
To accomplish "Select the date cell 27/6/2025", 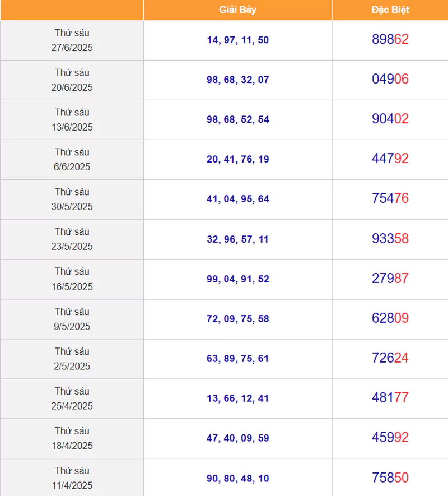I will click(x=72, y=40).
